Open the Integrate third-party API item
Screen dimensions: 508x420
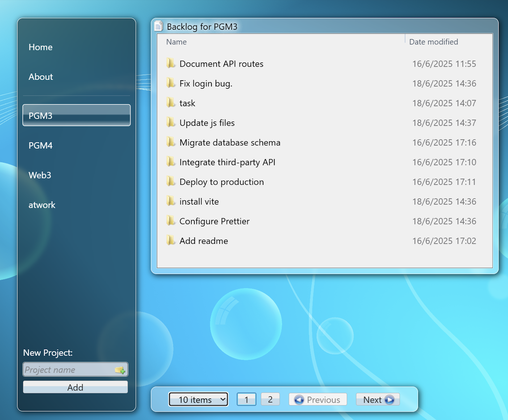pyautogui.click(x=227, y=162)
